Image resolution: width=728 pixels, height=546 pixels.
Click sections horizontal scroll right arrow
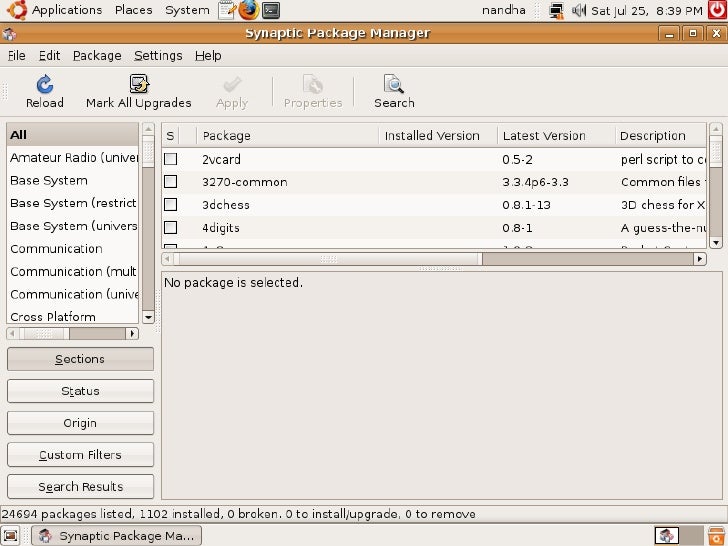[x=133, y=333]
